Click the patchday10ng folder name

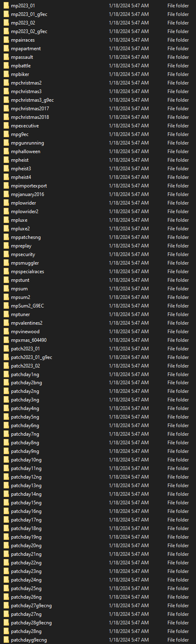click(x=26, y=460)
